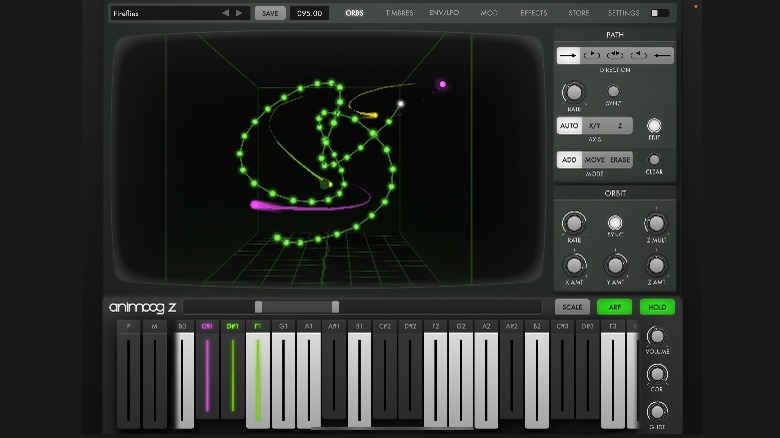The width and height of the screenshot is (780, 438).
Task: Click the P pitch strip
Action: pos(128,378)
